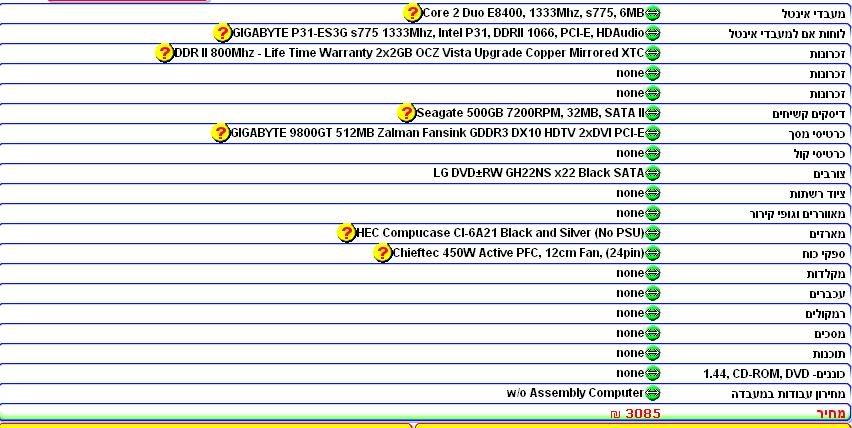Select the Seagate 500GB 7200RPM text

[530, 112]
